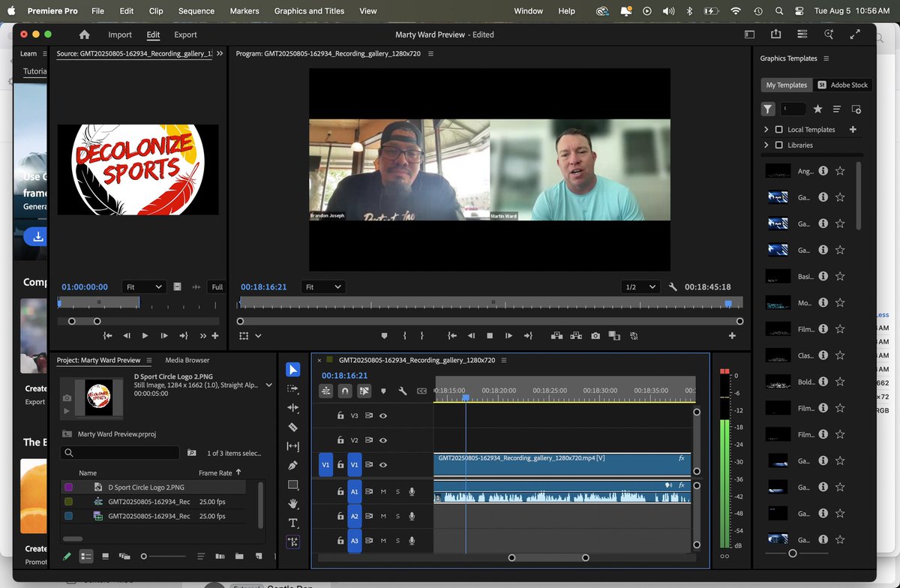Filter graphics templates with funnel icon

768,109
